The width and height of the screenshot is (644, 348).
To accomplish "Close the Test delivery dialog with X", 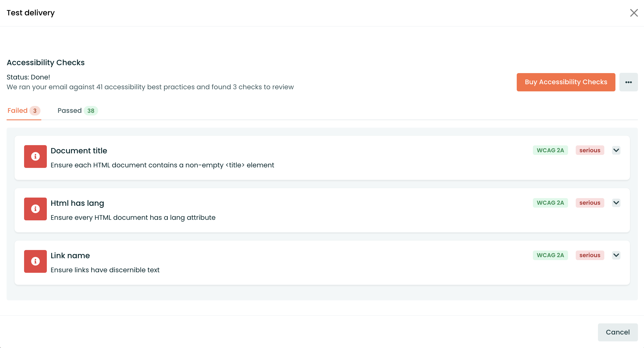I will (634, 13).
